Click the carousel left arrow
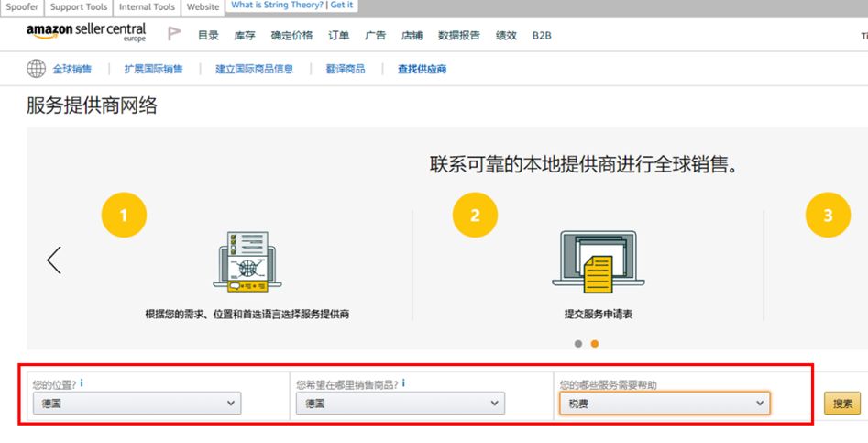 pos(54,260)
